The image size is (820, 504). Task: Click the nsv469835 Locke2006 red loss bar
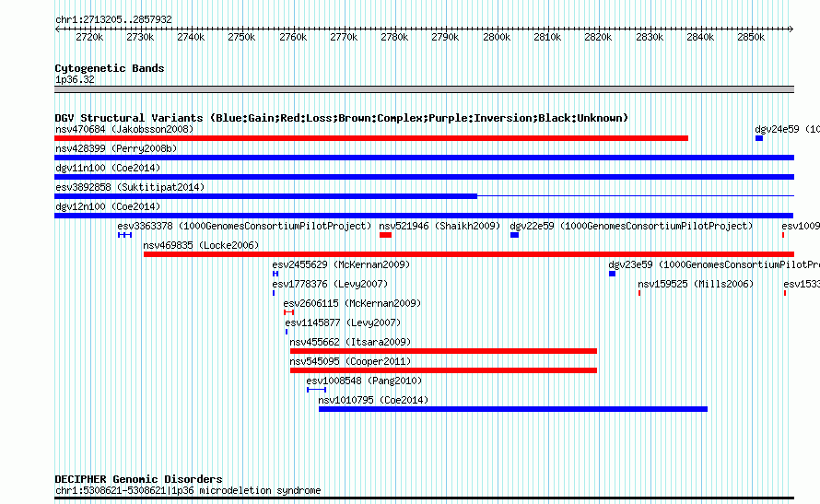(x=469, y=254)
